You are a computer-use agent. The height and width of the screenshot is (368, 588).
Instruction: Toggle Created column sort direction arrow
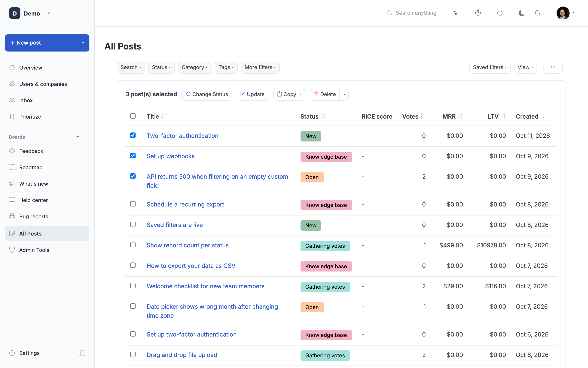click(543, 116)
